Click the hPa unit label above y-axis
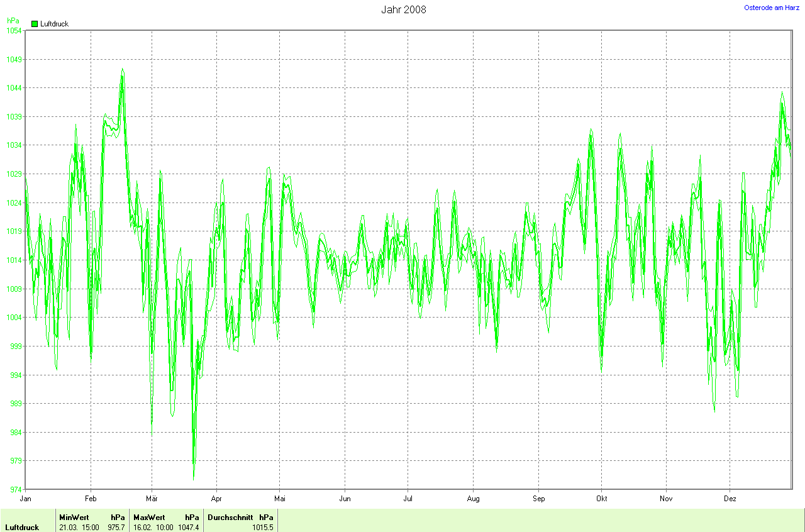The height and width of the screenshot is (532, 805). (13, 21)
